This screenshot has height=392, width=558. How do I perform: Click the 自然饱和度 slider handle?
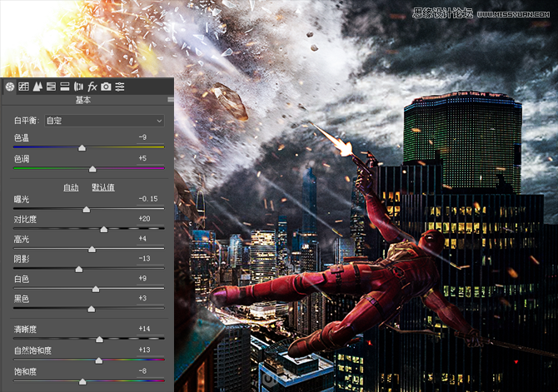(99, 360)
